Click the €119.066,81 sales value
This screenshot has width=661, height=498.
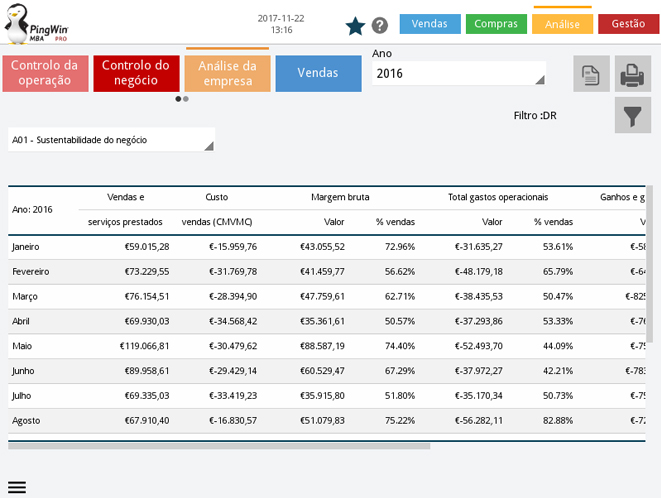(x=144, y=346)
